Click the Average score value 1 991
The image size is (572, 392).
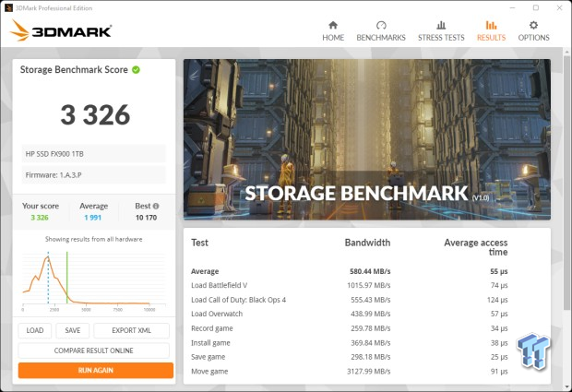pyautogui.click(x=92, y=218)
